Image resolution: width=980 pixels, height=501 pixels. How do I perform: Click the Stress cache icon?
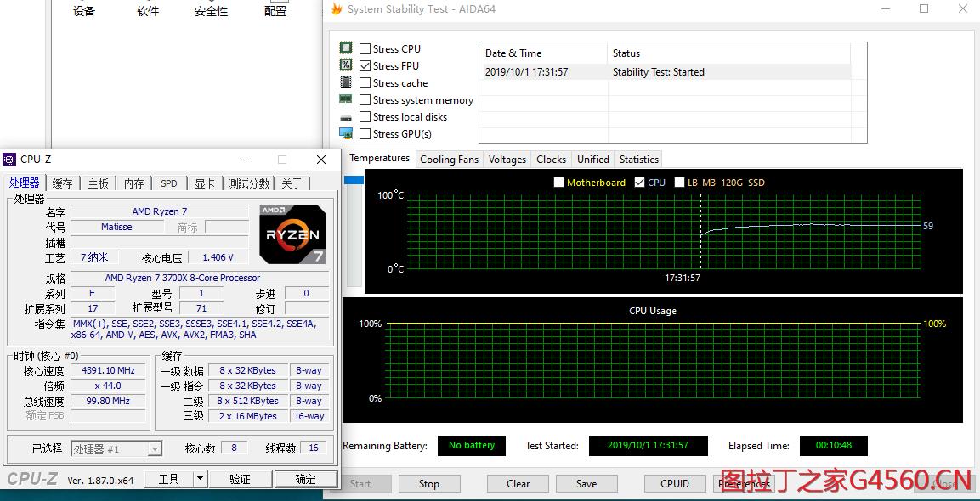coord(345,82)
